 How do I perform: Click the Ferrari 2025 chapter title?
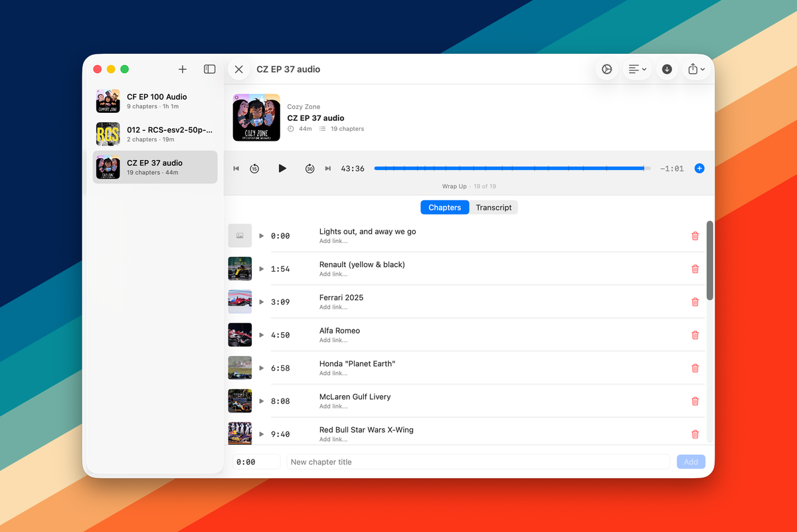pos(341,298)
